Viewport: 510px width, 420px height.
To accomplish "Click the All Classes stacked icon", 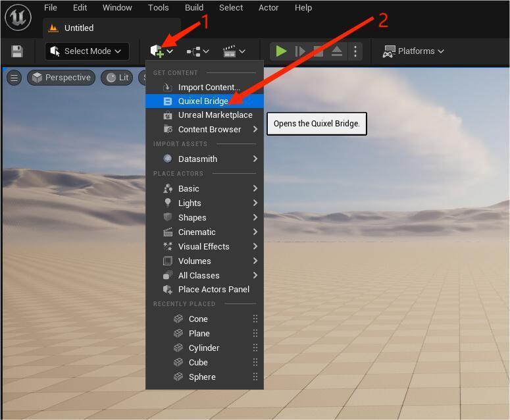I will (x=168, y=275).
